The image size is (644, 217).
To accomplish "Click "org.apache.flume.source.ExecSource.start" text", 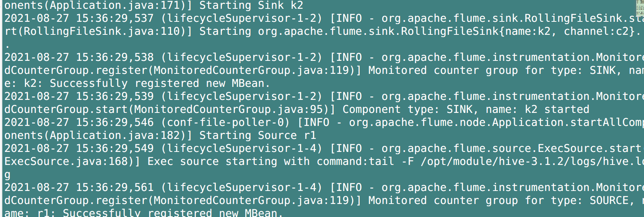I will click(x=511, y=148).
